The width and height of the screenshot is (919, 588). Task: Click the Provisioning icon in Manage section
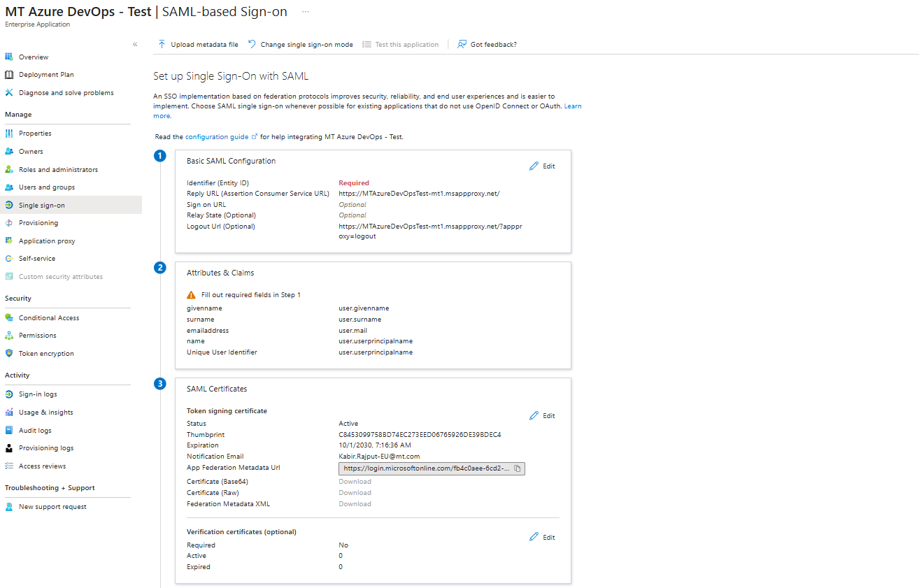tap(9, 223)
